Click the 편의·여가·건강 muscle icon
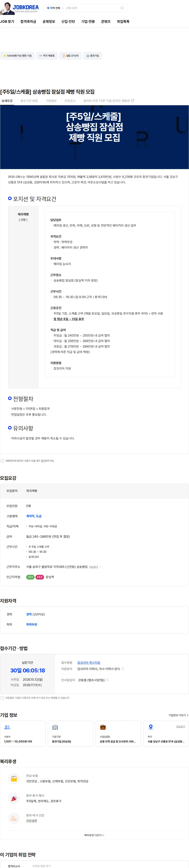189x868 pixels. point(14,818)
